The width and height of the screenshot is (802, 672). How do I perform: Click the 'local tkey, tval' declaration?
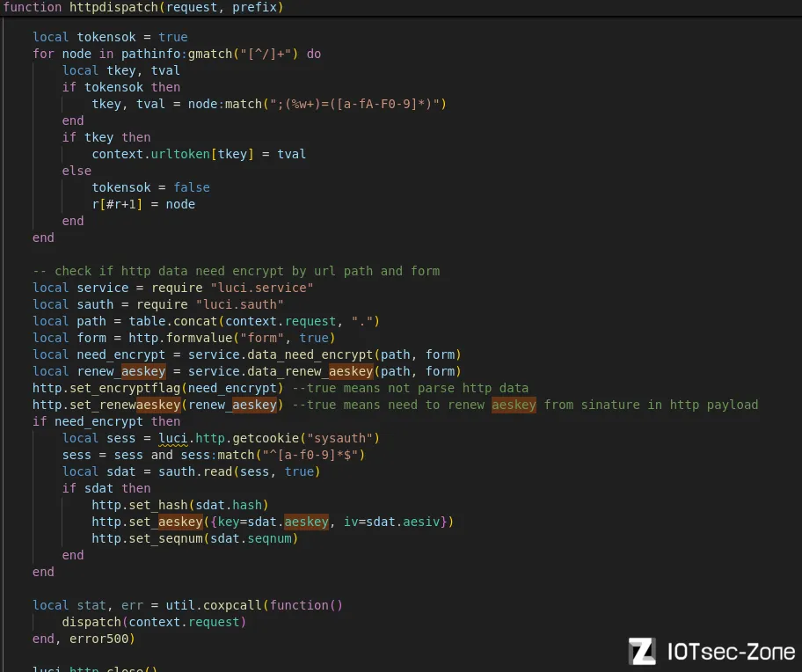(x=121, y=70)
